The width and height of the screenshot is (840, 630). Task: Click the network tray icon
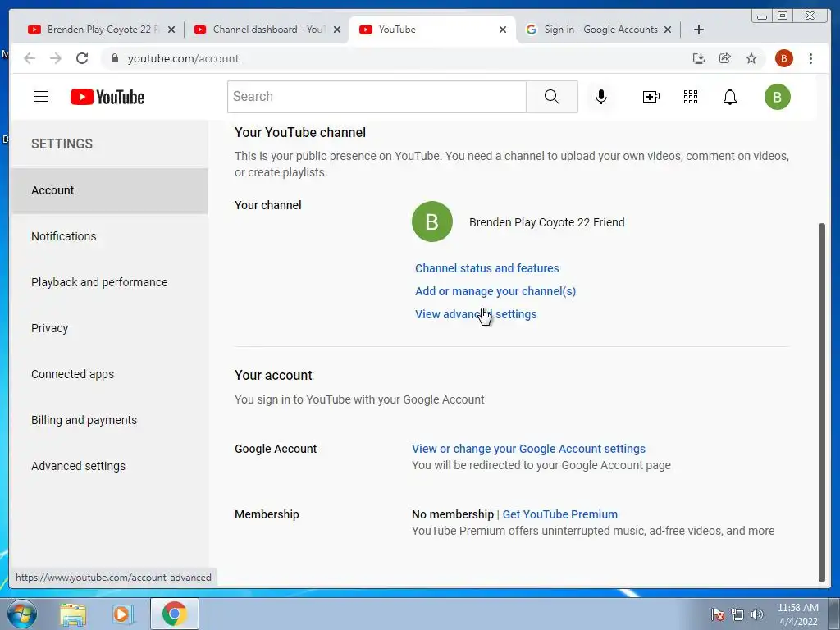pos(737,614)
